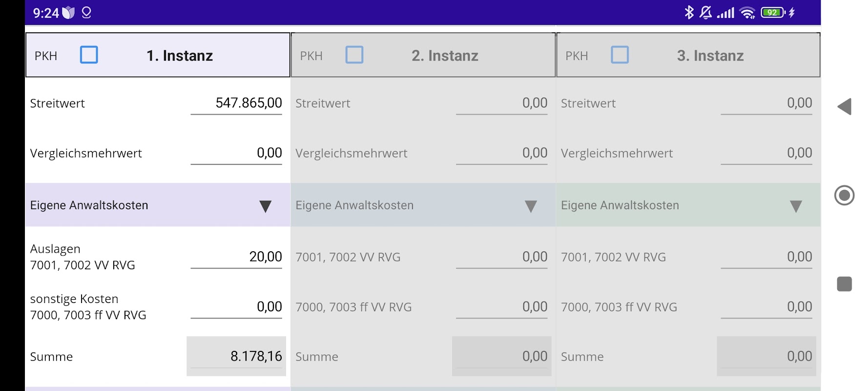The width and height of the screenshot is (868, 391).
Task: Enable PKH checkbox for 2. Instanz
Action: click(354, 55)
